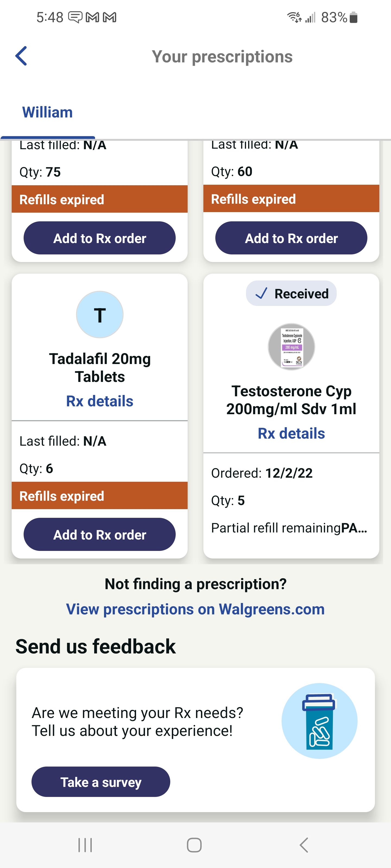The width and height of the screenshot is (391, 868).
Task: Tap the pill bottle feedback icon
Action: (x=319, y=721)
